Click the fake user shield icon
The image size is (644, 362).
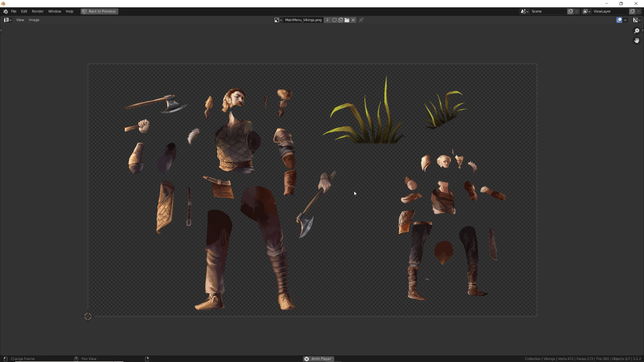(x=334, y=20)
